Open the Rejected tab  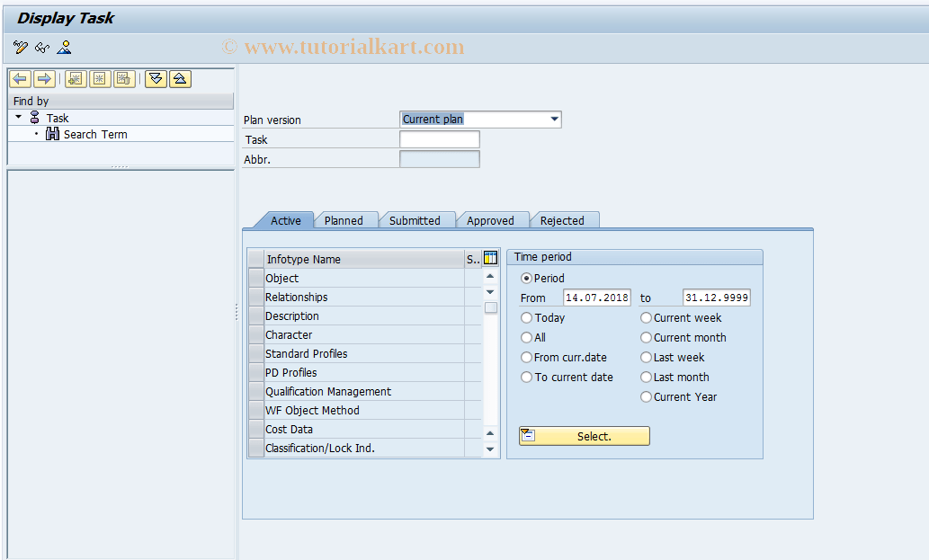point(563,219)
